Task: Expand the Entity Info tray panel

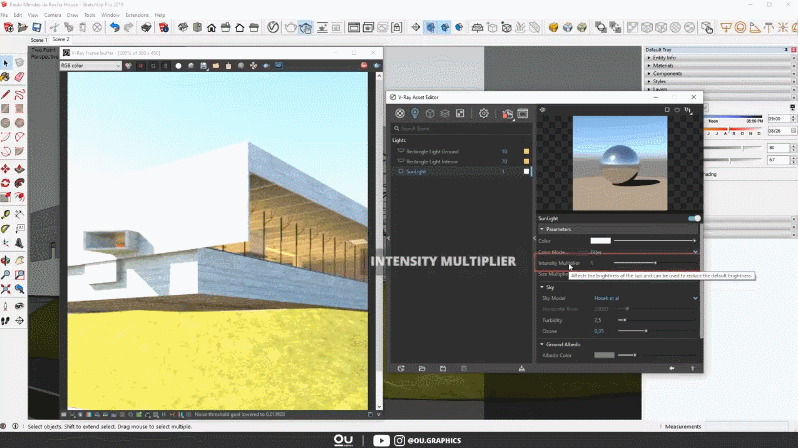Action: point(665,58)
